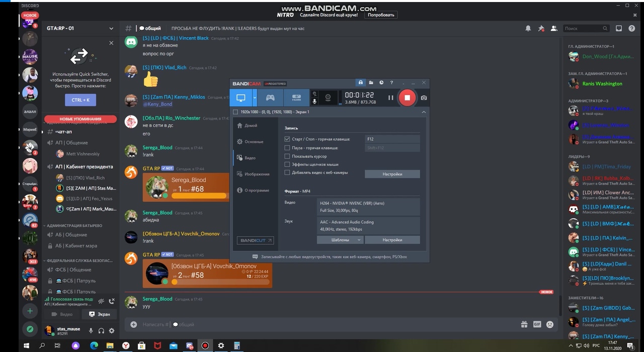
Task: Open Bandicam scheduled recording clock icon
Action: [x=381, y=82]
